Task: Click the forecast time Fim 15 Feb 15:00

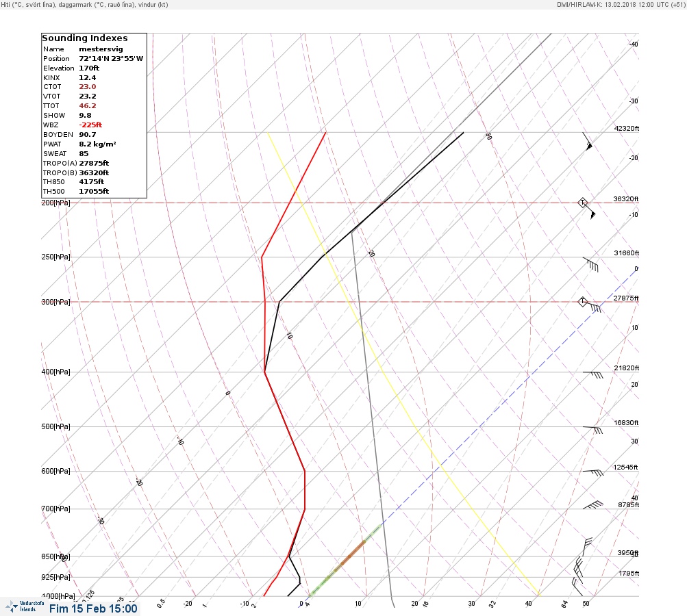Action: [93, 608]
